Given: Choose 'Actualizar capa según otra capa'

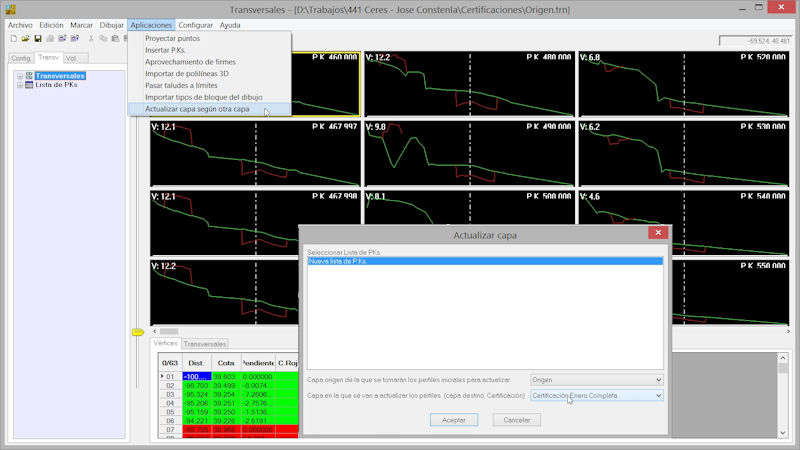Looking at the screenshot, I should point(210,109).
